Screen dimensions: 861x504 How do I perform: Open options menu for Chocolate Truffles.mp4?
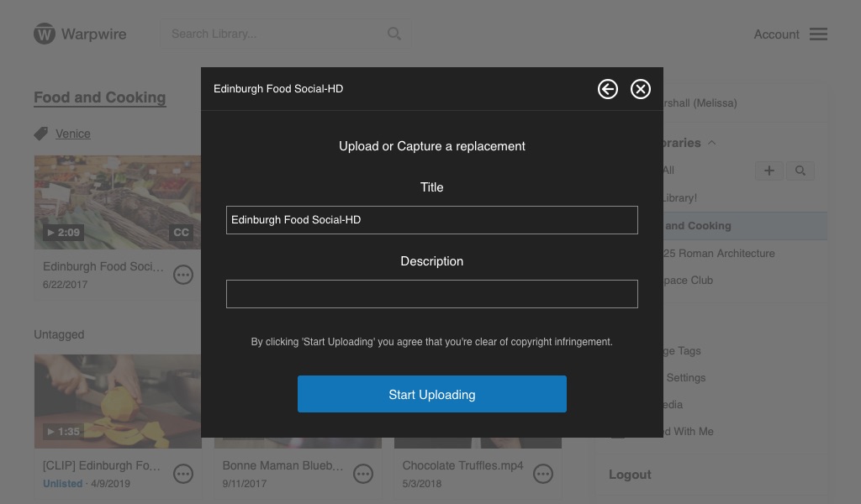click(x=543, y=473)
